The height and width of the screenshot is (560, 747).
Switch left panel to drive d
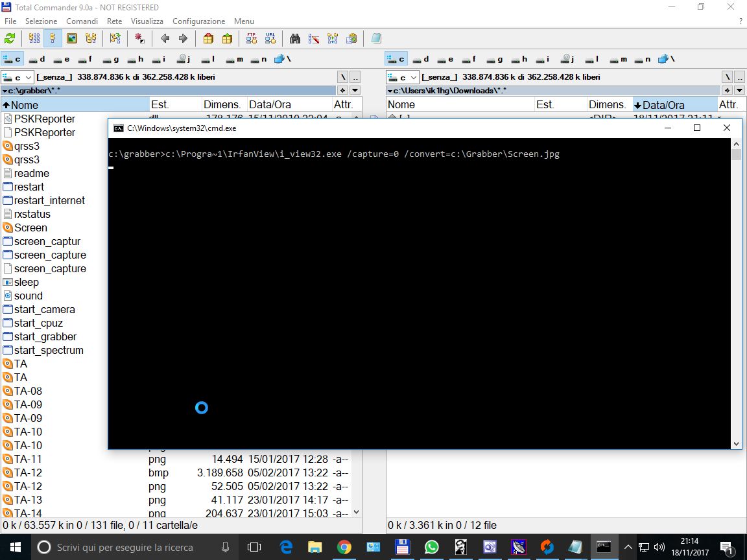point(38,59)
